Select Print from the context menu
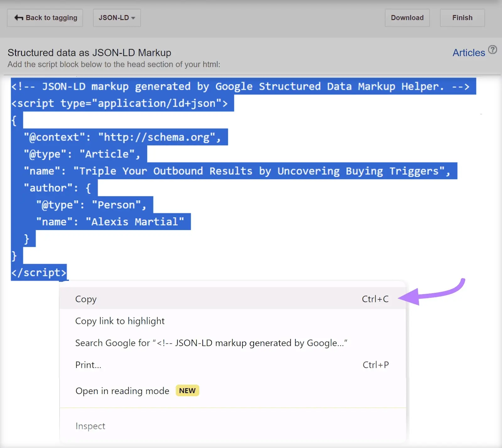Screen dimensions: 502x448 (88, 364)
